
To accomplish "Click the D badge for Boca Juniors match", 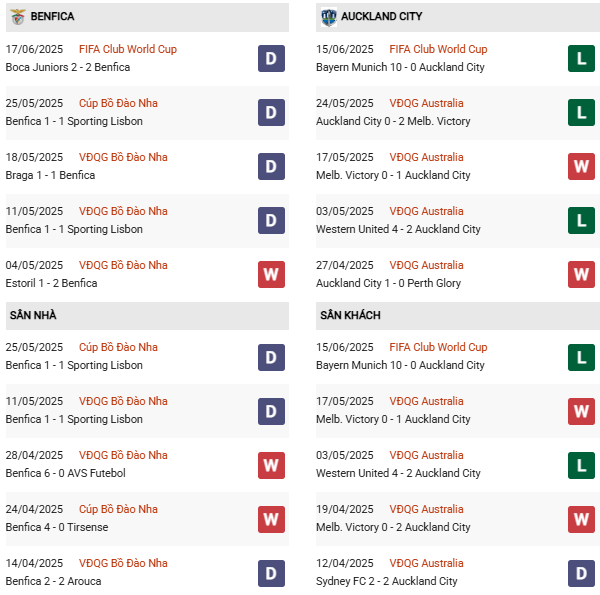I will point(271,58).
